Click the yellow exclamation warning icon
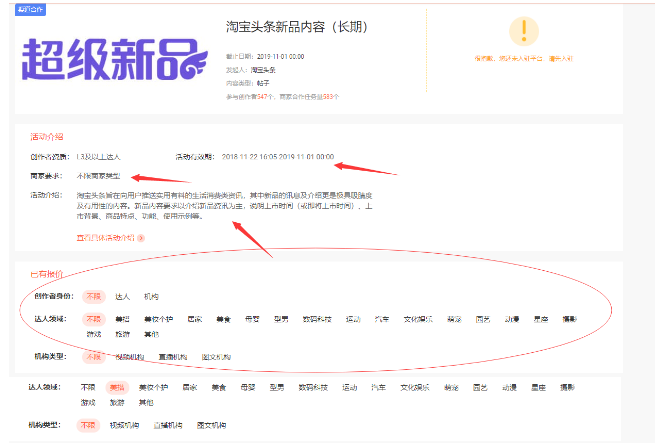Viewport: 655px width, 443px height. 524,31
